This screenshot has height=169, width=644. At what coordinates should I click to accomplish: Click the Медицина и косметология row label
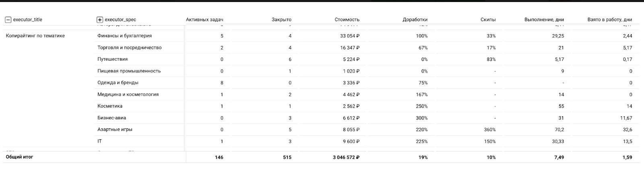[x=128, y=94]
